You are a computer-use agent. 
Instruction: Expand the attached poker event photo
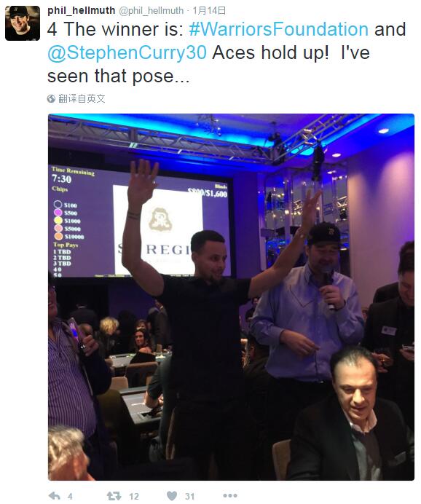[231, 297]
